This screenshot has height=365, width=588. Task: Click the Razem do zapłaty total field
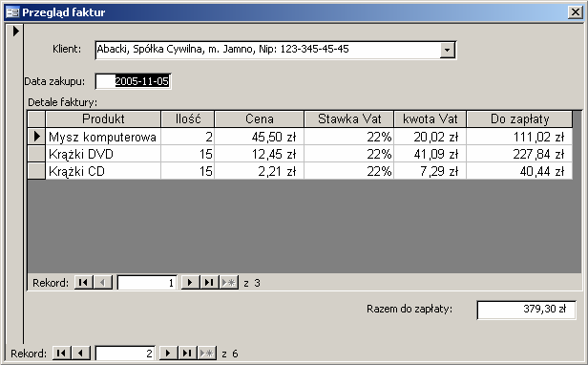pyautogui.click(x=526, y=310)
